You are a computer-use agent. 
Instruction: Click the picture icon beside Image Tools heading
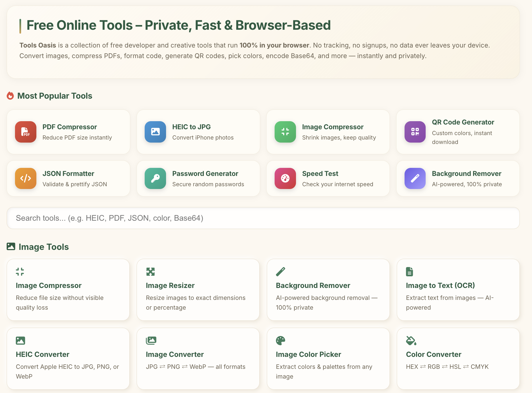tap(11, 247)
